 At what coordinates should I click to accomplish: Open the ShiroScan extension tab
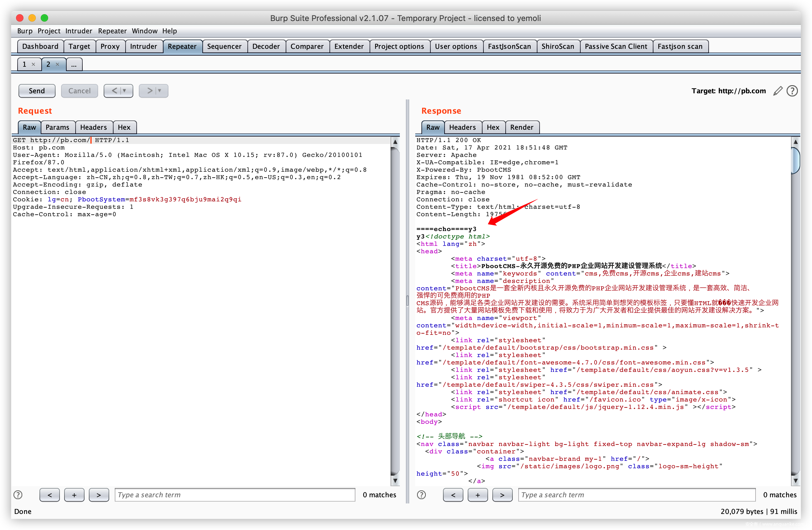point(557,46)
